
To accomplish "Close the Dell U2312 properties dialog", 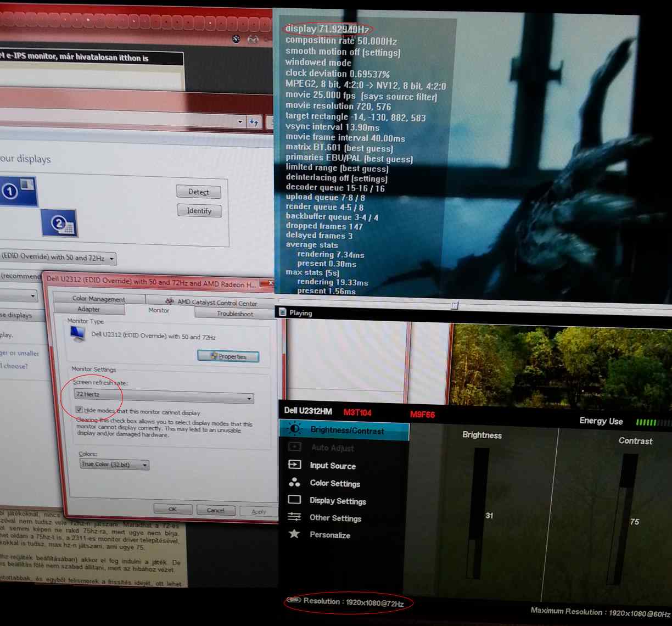I will 269,283.
